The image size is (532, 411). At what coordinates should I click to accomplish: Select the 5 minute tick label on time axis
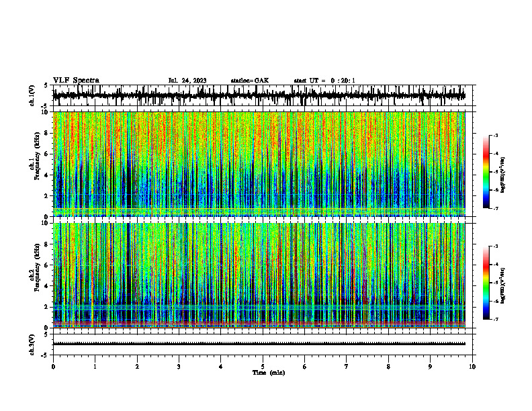(263, 367)
